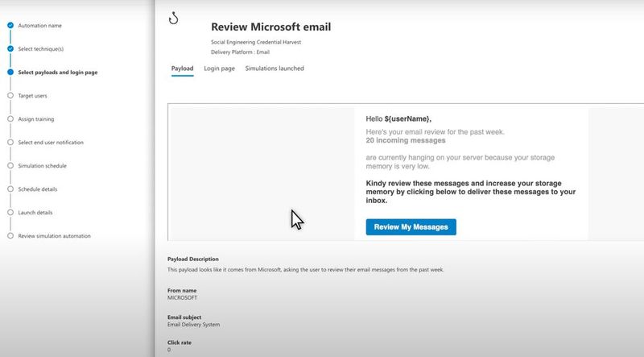Click the 'MICROSOFT' from name value
The height and width of the screenshot is (357, 644).
pos(183,297)
